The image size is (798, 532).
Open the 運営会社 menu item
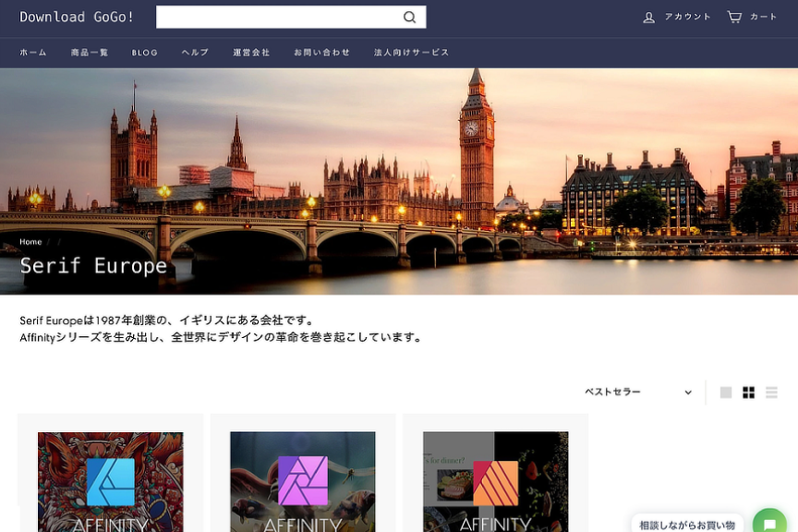click(x=251, y=53)
